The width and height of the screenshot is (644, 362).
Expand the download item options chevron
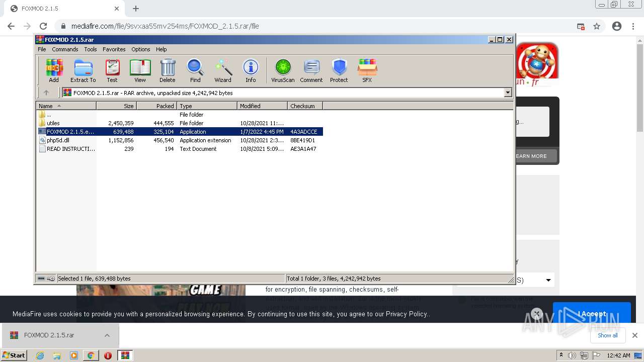click(107, 335)
